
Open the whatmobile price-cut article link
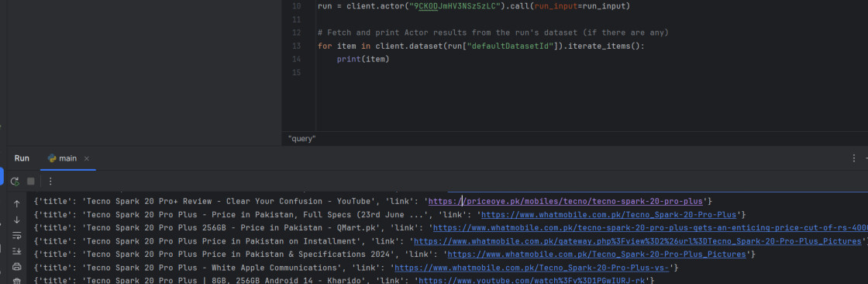[650, 227]
